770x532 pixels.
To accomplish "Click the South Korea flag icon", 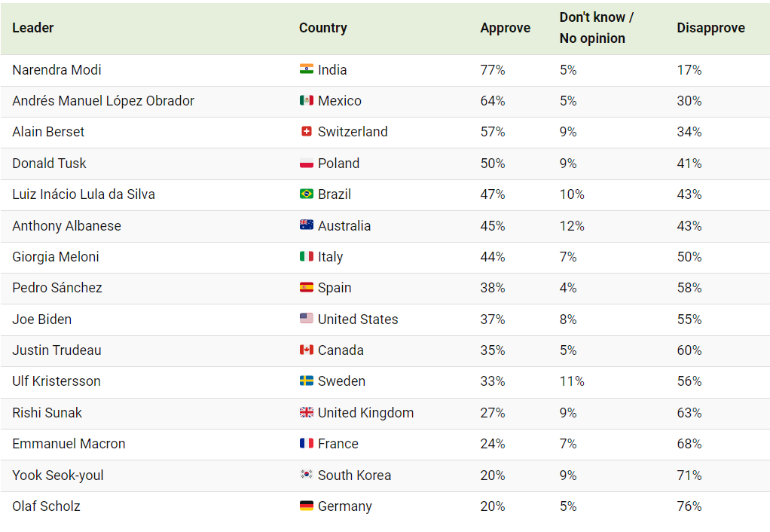I will point(307,475).
